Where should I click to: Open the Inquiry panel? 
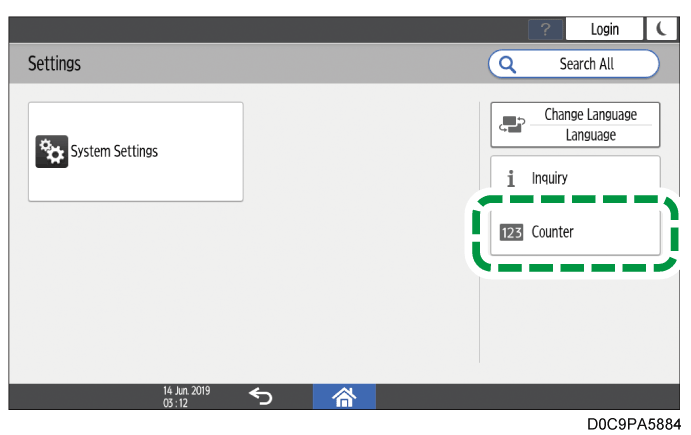[574, 178]
